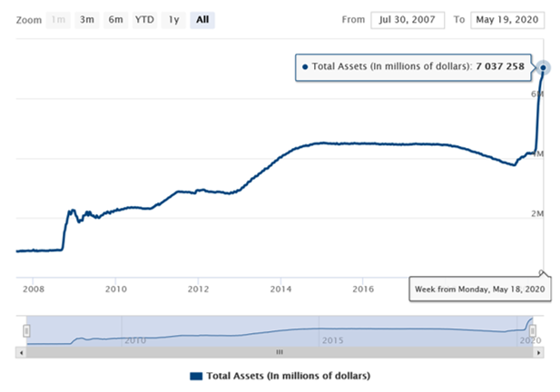Viewport: 560px width, 392px height.
Task: Set zoom to 3m
Action: coord(87,20)
